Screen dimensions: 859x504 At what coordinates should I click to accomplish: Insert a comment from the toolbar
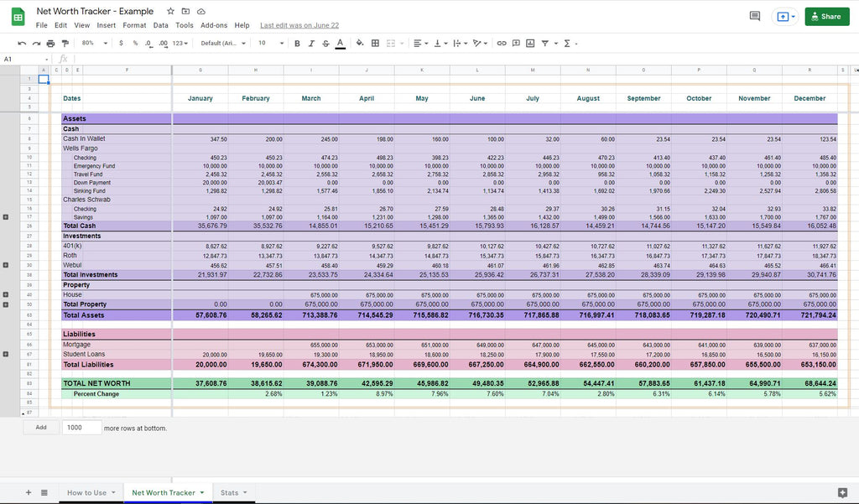(515, 43)
